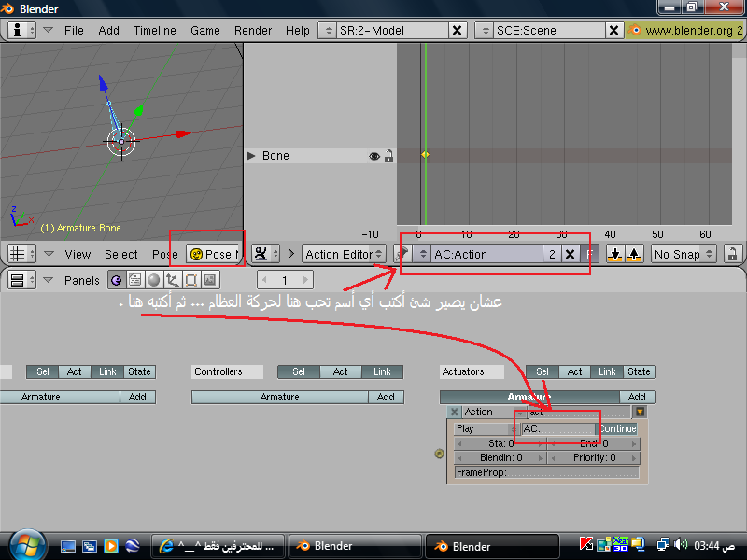Unlink the AC:Action datablock with X
This screenshot has height=560, width=747.
click(x=570, y=254)
